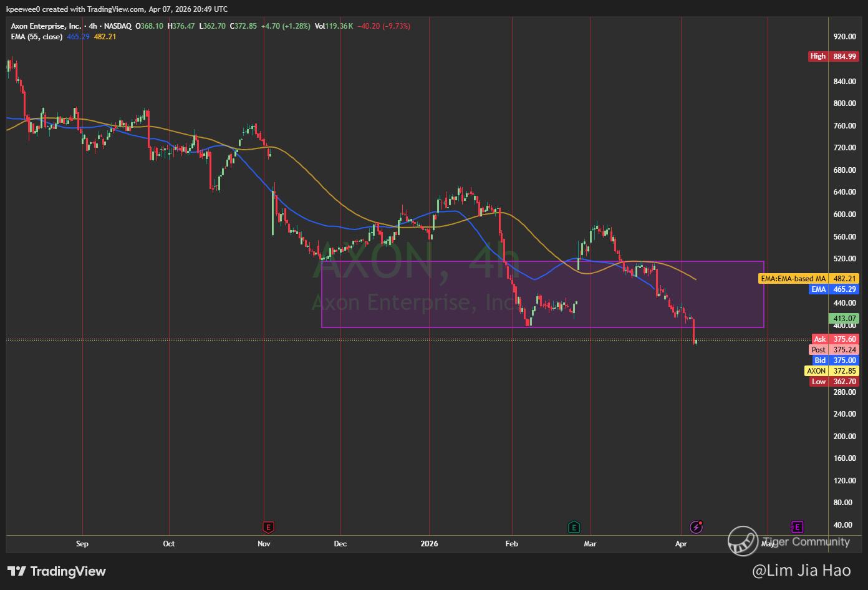Click the Feb label on time axis
The height and width of the screenshot is (590, 868).
[512, 544]
